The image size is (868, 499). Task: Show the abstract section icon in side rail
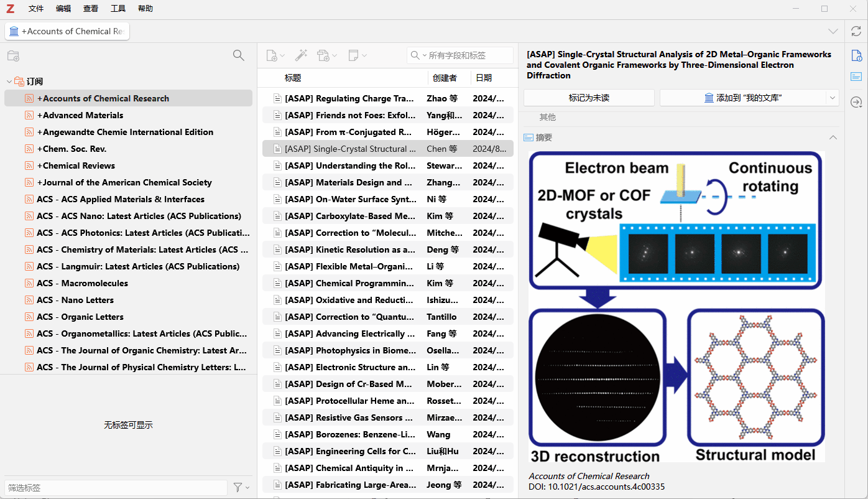pyautogui.click(x=856, y=77)
